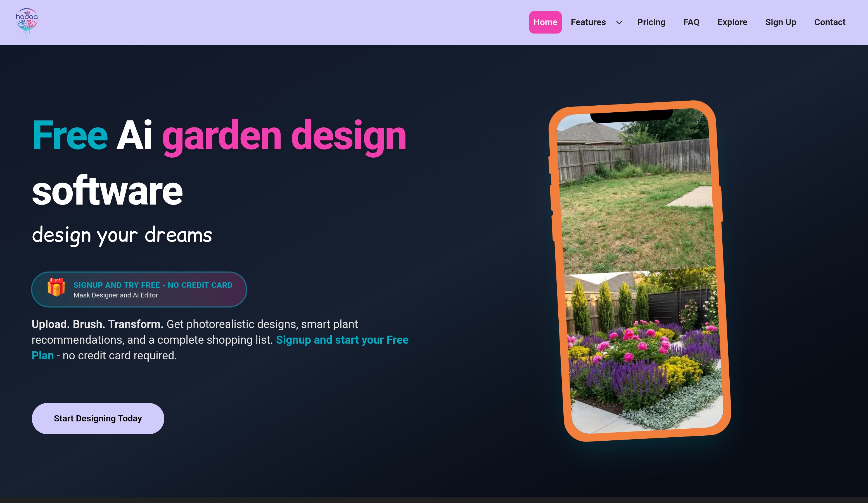This screenshot has width=868, height=503.
Task: Open the Pricing page
Action: pos(651,22)
